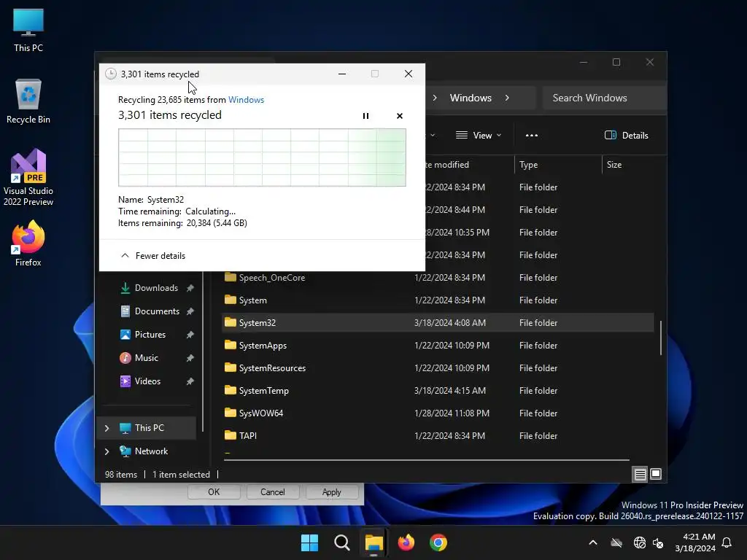Click the pin icon next to Music
The image size is (747, 560).
(x=190, y=358)
